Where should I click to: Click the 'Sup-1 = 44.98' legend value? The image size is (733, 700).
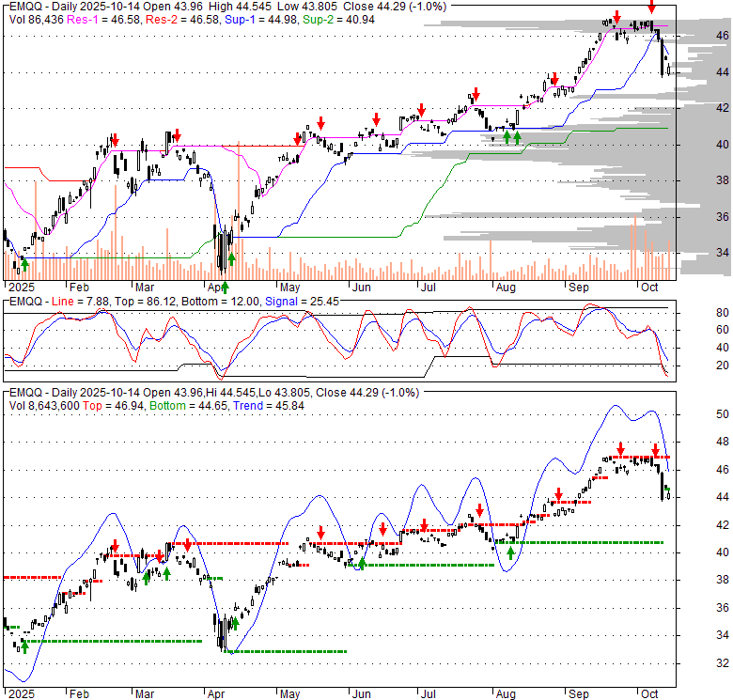261,20
